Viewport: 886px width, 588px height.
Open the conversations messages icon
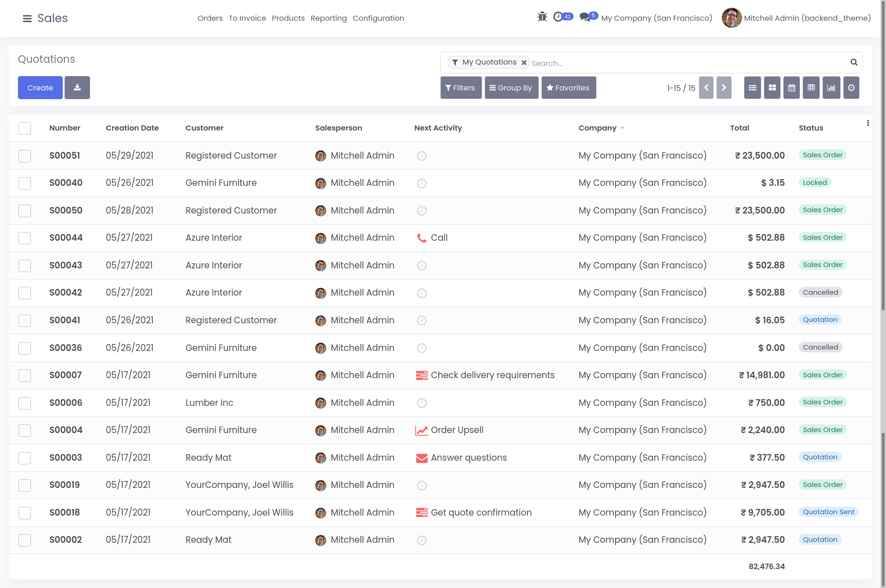[x=585, y=17]
